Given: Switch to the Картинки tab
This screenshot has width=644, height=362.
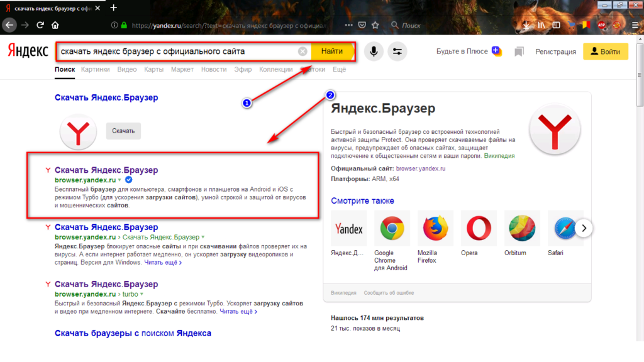Looking at the screenshot, I should point(96,69).
